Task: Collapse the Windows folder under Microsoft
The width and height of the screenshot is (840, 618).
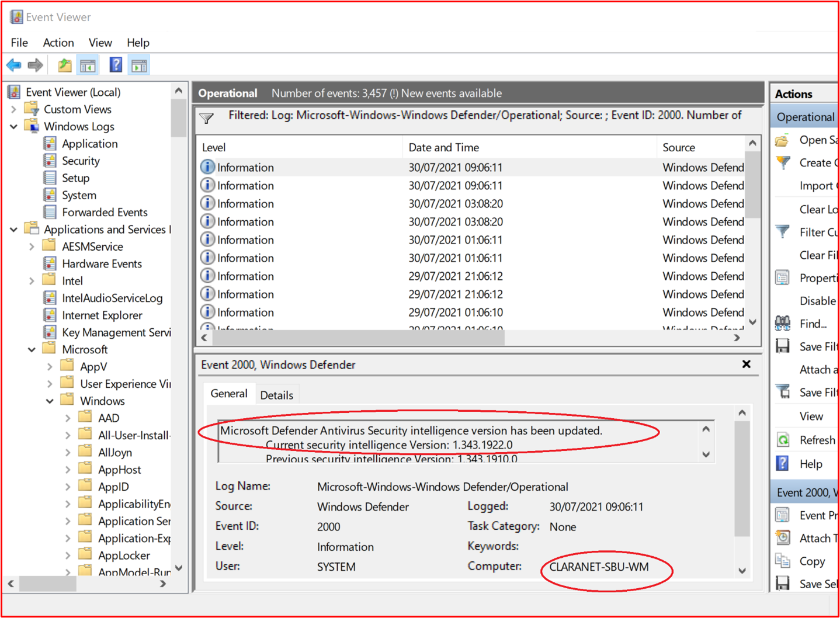Action: (50, 401)
